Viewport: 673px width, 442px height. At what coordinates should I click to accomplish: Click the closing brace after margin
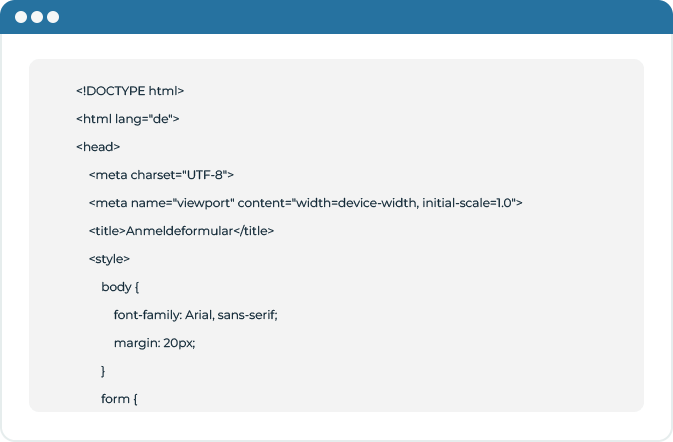click(104, 371)
